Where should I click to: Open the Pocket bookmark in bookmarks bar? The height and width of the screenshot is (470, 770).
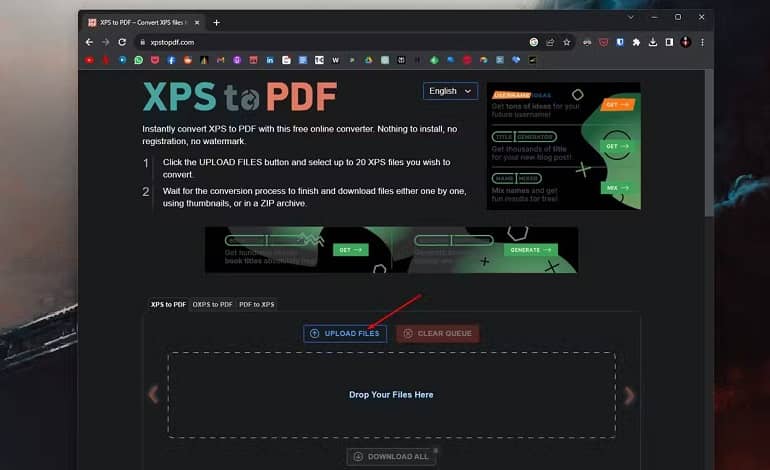point(155,60)
